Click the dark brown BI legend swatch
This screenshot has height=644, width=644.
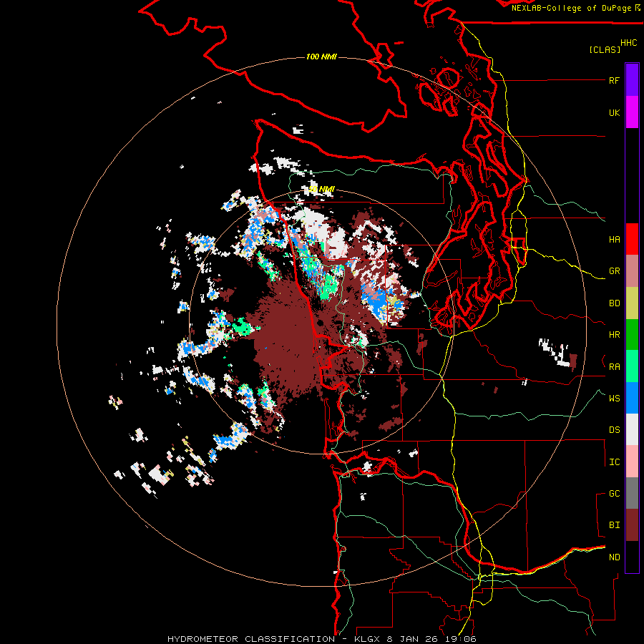click(x=632, y=525)
